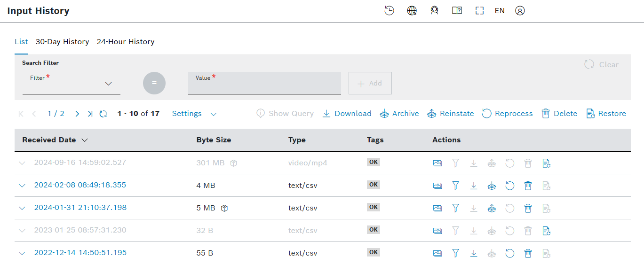Delete the 2024-01-31 21:10:37.198 entry via trash icon
This screenshot has width=644, height=264.
click(x=528, y=208)
